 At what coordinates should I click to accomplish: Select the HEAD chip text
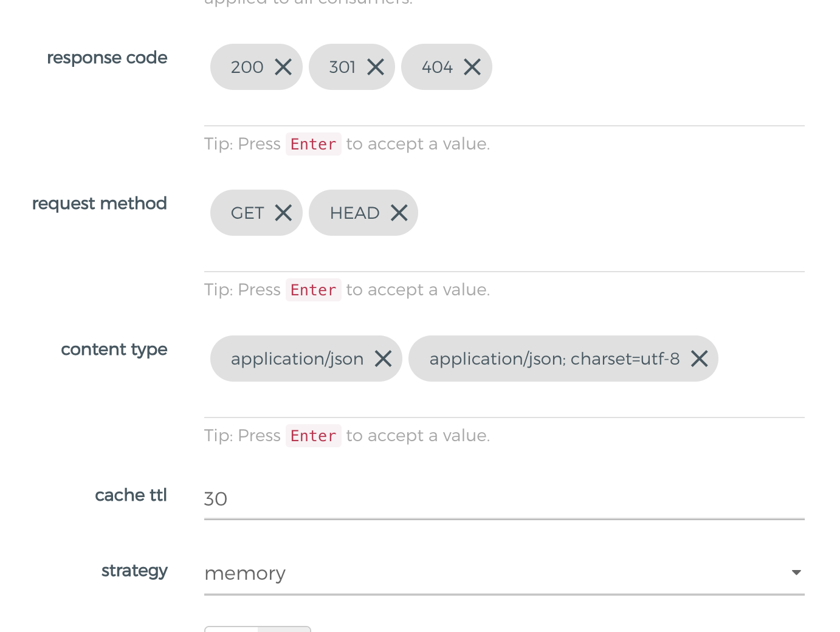click(354, 213)
